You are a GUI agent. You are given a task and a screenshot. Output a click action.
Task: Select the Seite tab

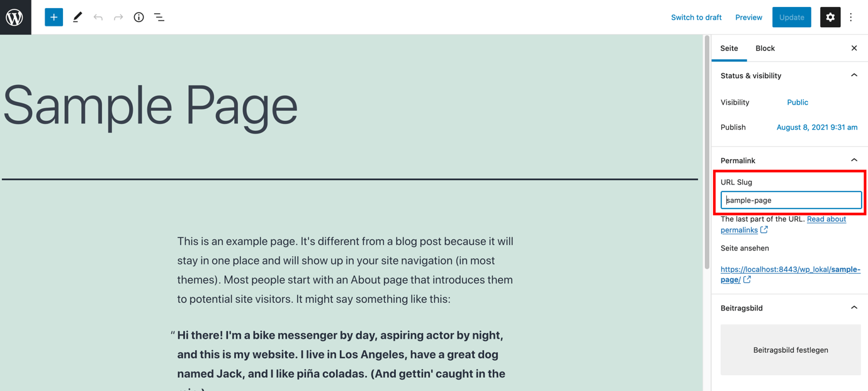pyautogui.click(x=729, y=48)
